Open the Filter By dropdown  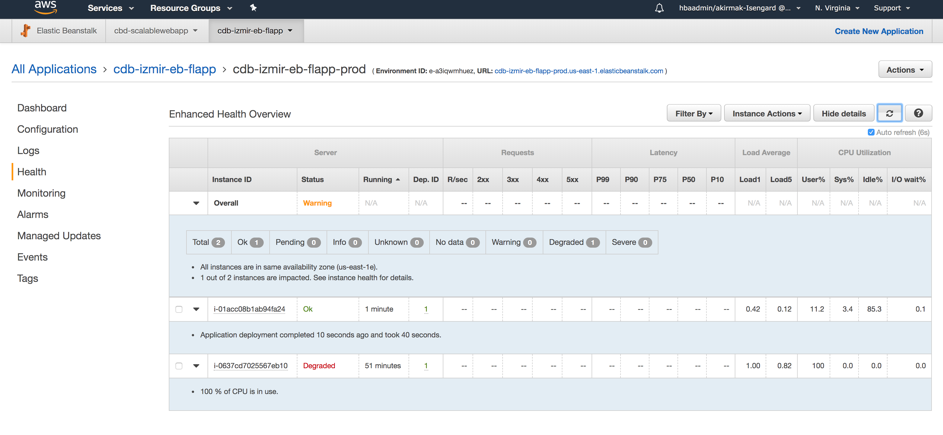(x=693, y=113)
